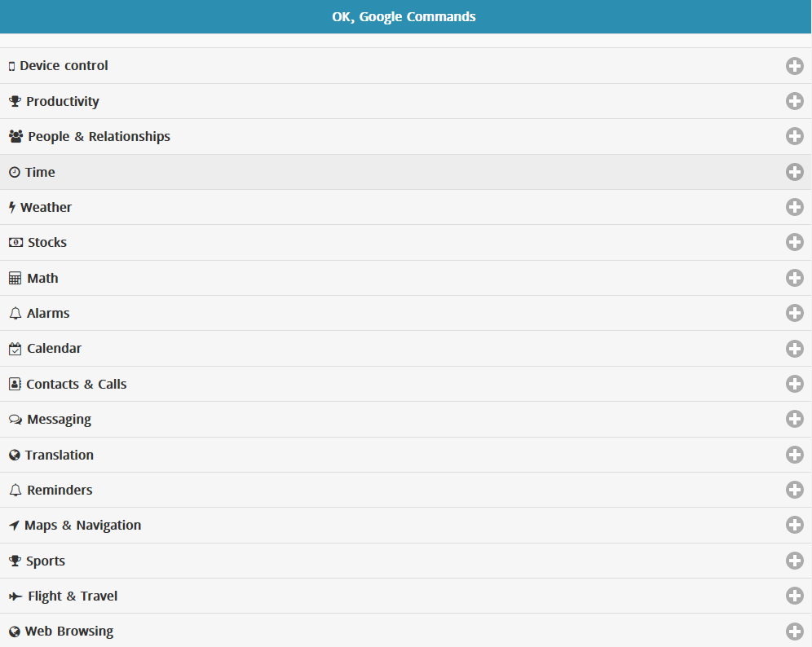The width and height of the screenshot is (812, 647).
Task: Open the Contacts & Calls label
Action: (x=77, y=384)
